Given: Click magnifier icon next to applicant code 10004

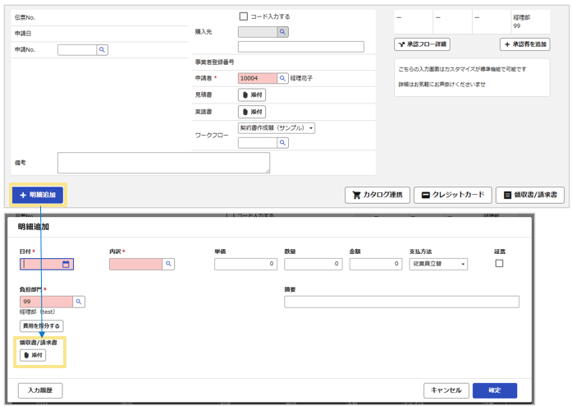Looking at the screenshot, I should [282, 78].
